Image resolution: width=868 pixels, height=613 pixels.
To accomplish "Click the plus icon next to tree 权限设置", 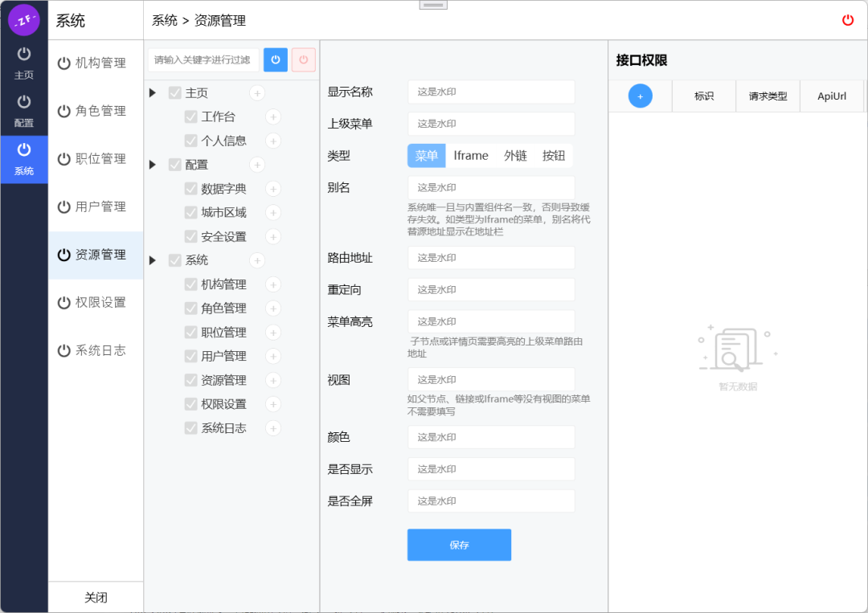I will [273, 404].
